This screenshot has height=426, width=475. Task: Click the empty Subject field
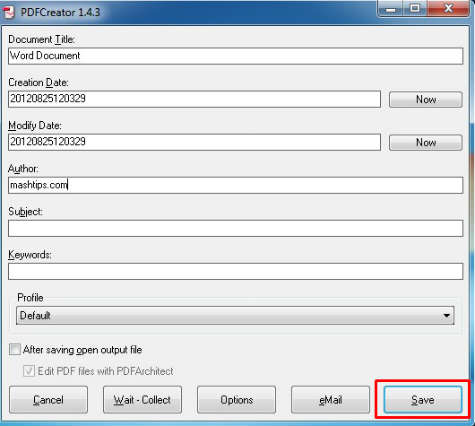[x=235, y=228]
